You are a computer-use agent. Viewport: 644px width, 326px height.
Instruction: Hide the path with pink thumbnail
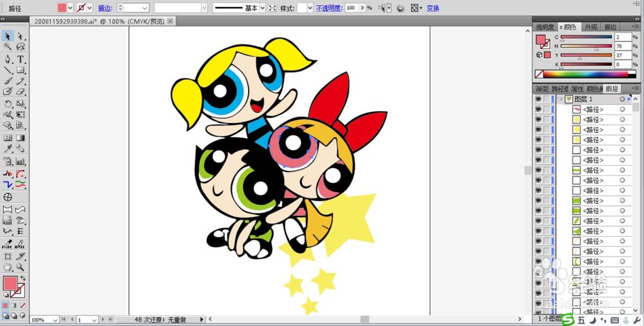coord(538,110)
